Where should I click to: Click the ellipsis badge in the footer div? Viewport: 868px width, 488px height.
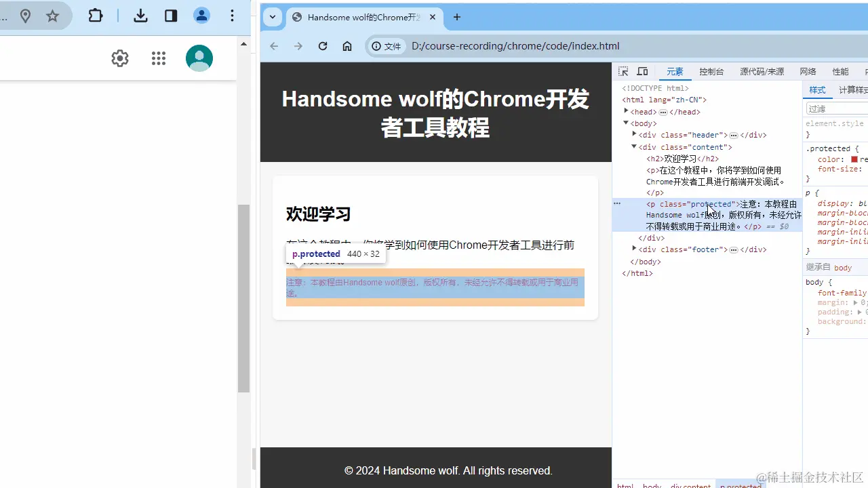click(x=734, y=250)
